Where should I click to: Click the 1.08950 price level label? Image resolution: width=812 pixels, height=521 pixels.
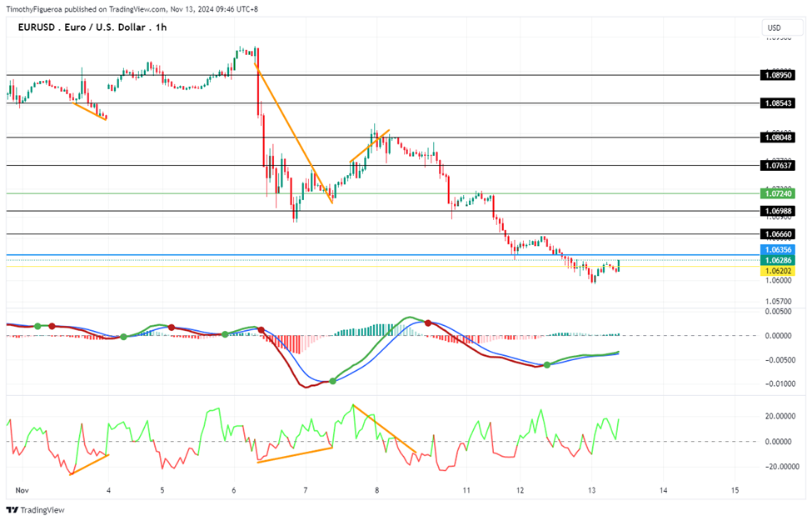tap(778, 75)
